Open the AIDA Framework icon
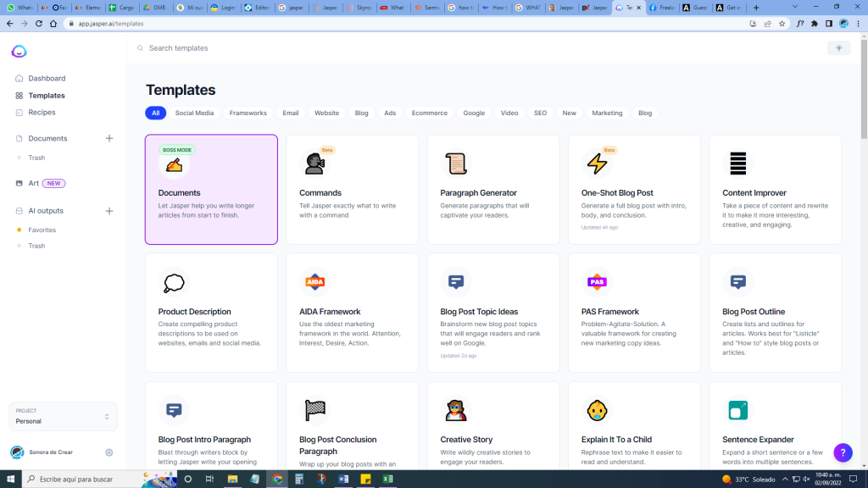The height and width of the screenshot is (488, 868). click(315, 282)
